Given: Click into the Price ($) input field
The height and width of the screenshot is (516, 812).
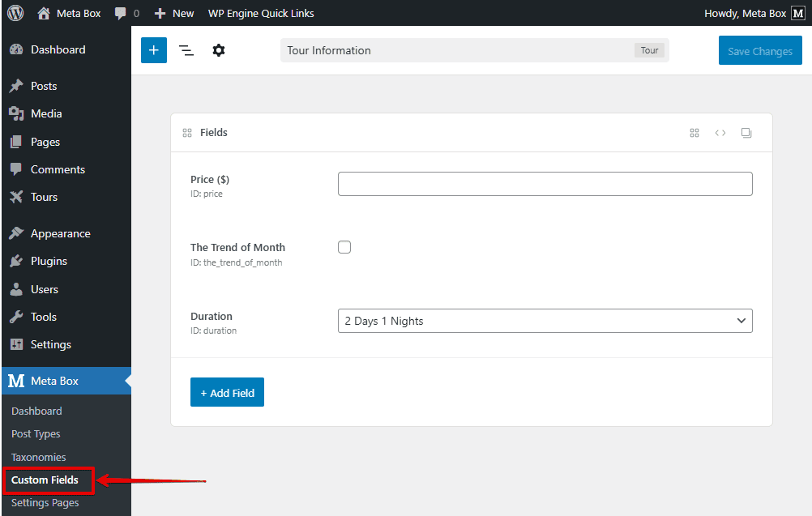Looking at the screenshot, I should click(545, 184).
